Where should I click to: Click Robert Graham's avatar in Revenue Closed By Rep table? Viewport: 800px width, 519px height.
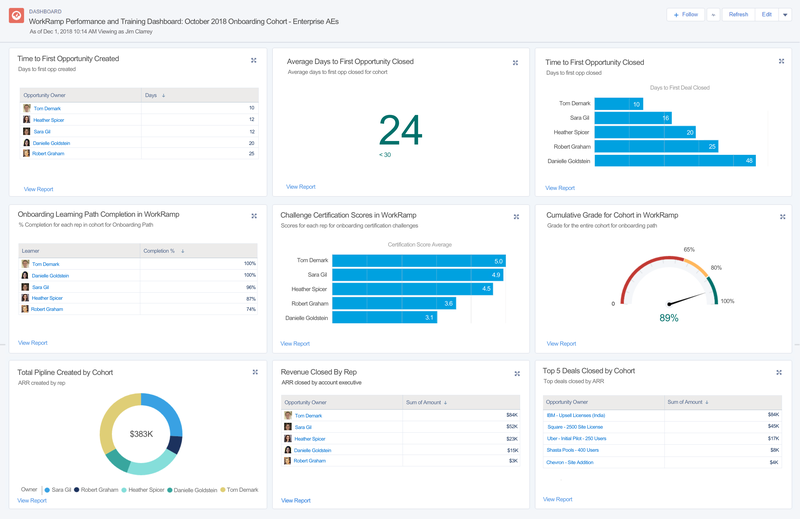tap(287, 461)
